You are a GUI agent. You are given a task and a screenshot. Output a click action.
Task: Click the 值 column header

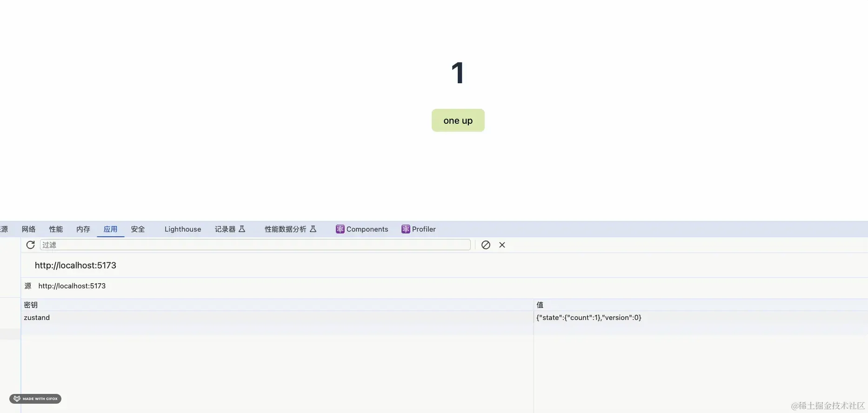click(701, 305)
